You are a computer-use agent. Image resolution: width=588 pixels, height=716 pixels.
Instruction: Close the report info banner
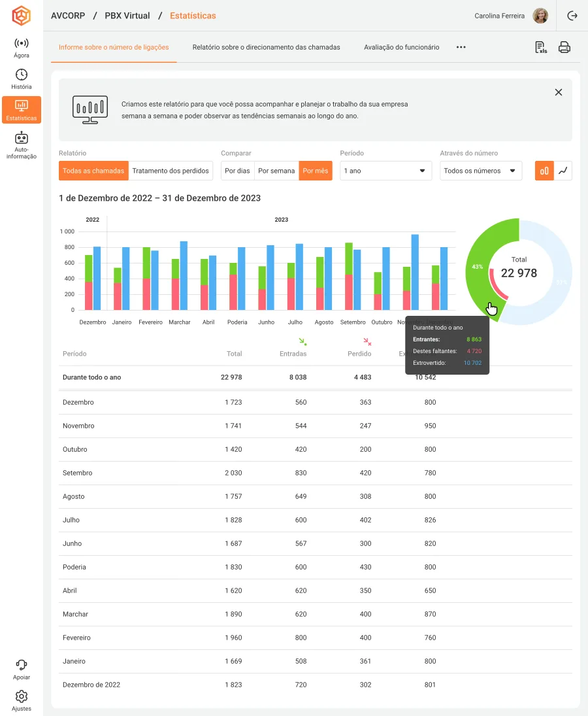[x=559, y=92]
